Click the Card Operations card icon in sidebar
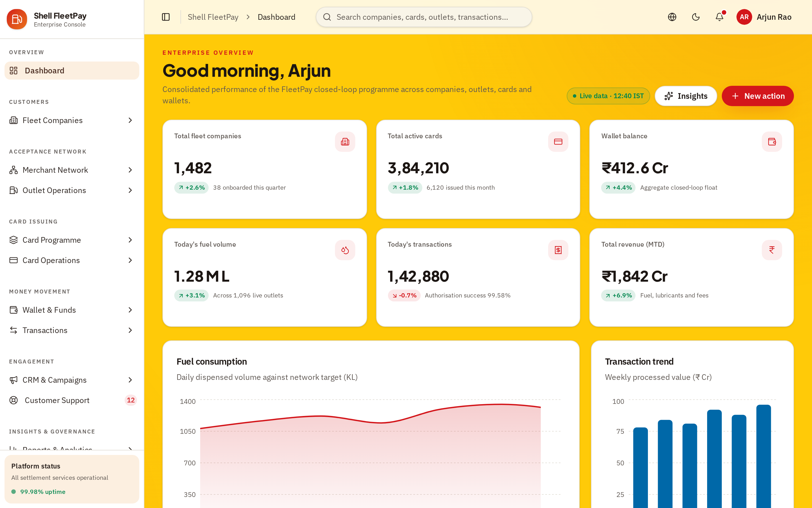Viewport: 812px width, 508px height. coord(14,260)
